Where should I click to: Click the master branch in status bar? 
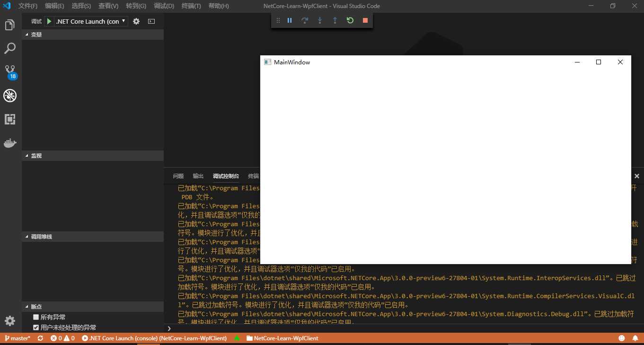[x=17, y=338]
